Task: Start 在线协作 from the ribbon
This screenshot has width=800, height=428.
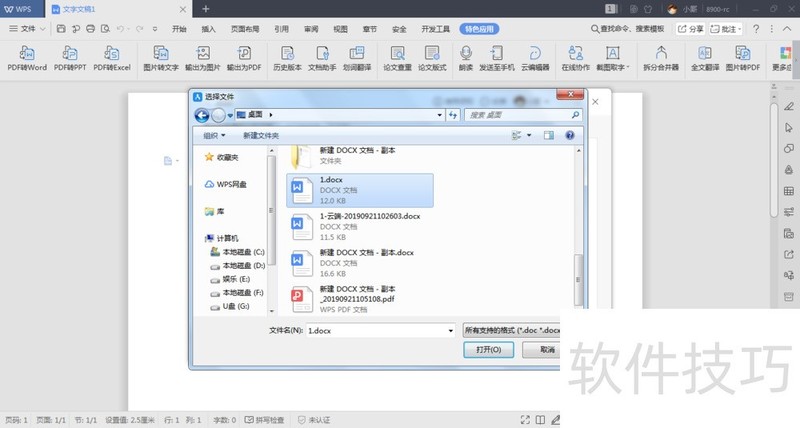Action: (x=576, y=58)
